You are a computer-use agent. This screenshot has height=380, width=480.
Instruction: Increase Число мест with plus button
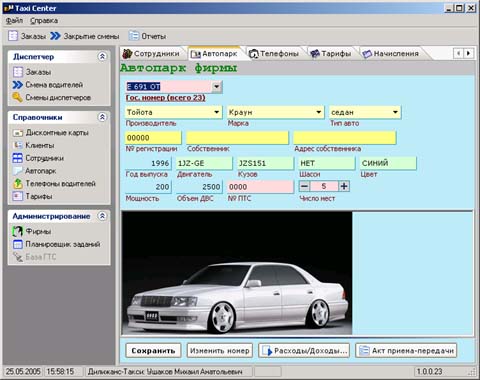pyautogui.click(x=344, y=186)
